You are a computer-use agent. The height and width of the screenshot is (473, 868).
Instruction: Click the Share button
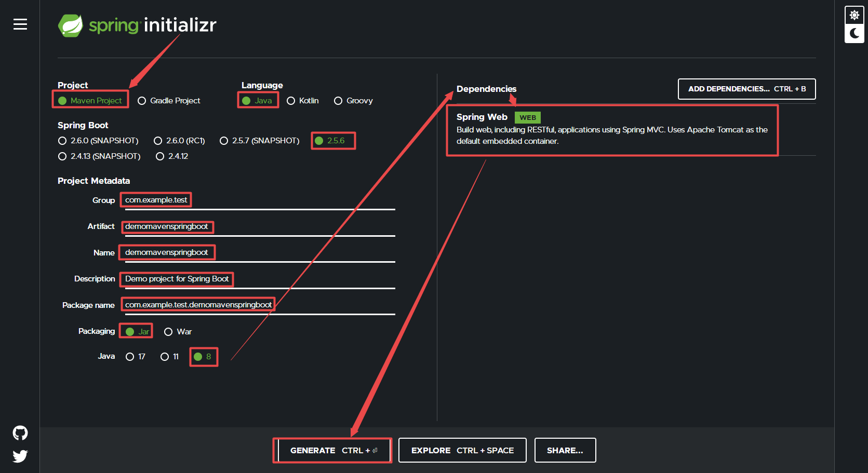(565, 450)
